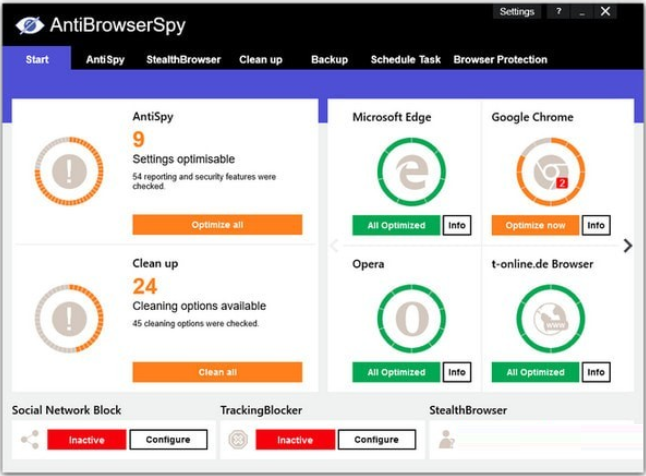Viewport: 646px width, 476px height.
Task: Close the AntiBrowserSpy window
Action: tap(605, 12)
